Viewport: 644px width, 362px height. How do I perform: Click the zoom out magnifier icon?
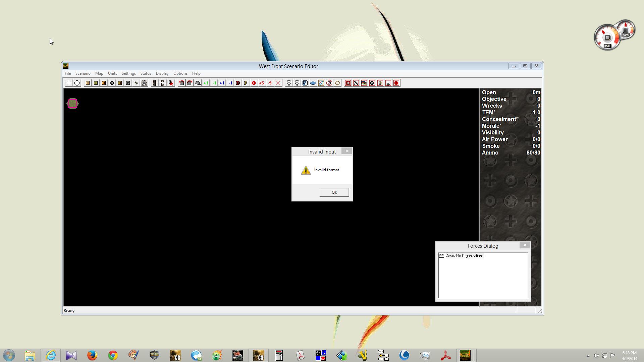tap(297, 83)
